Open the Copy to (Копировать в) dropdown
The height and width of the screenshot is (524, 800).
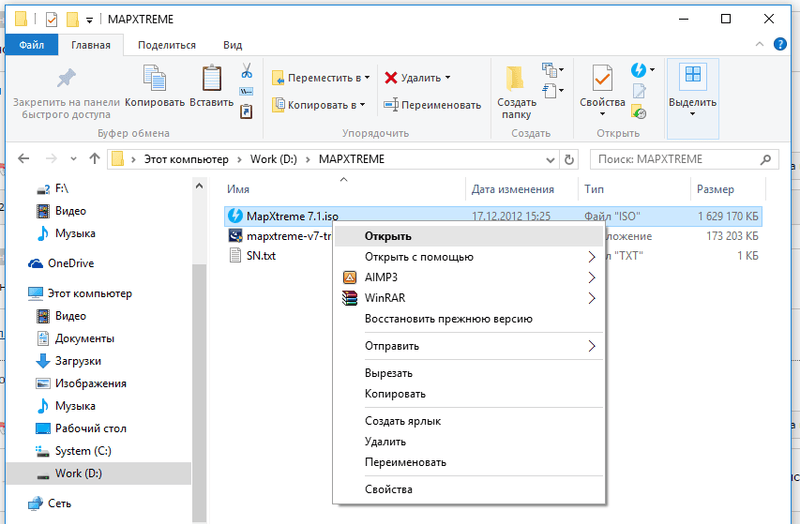[x=318, y=104]
